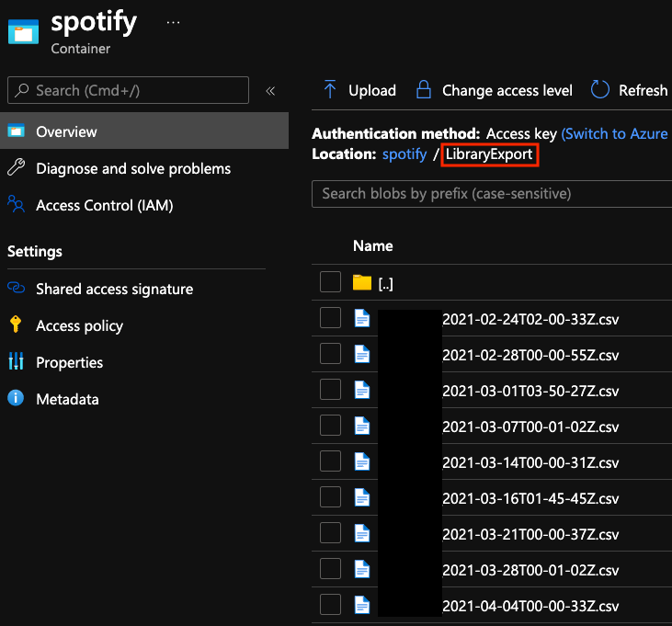Open blob named 2021-02-24T02-00-33Z.csv

click(530, 320)
